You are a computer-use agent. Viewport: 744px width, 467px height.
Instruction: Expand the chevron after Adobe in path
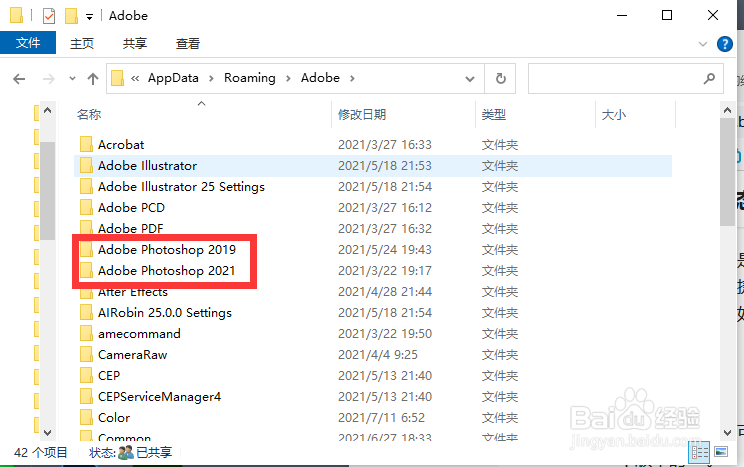click(352, 78)
